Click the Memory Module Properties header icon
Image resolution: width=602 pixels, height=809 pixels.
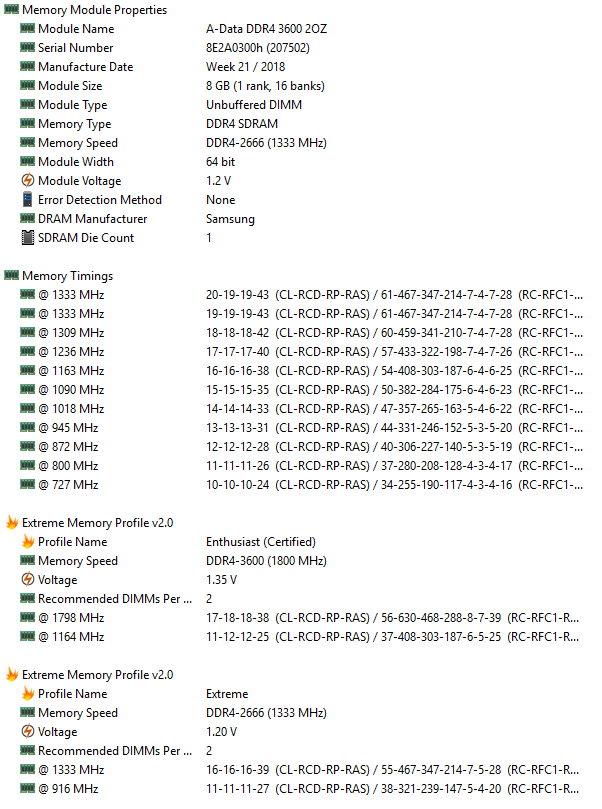tap(11, 9)
